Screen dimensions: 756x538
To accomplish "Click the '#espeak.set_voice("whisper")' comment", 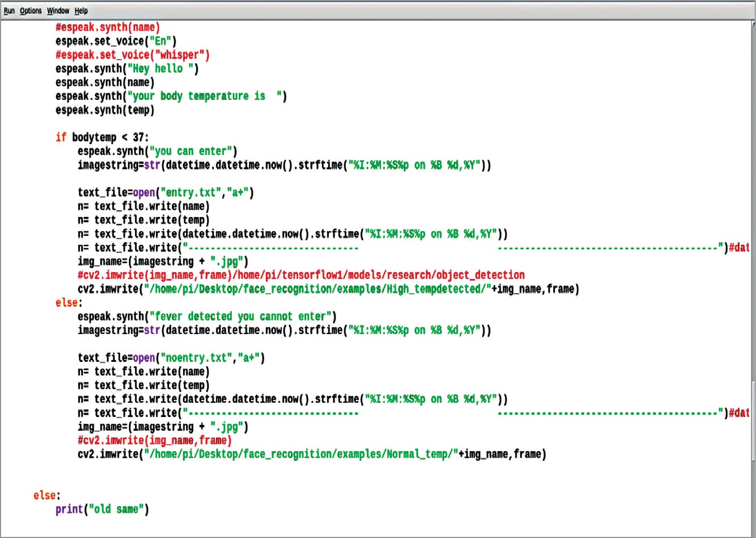I will pos(132,55).
